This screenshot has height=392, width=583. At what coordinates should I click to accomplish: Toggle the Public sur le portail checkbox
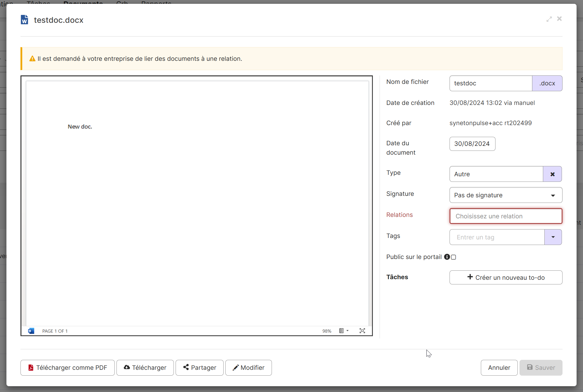coord(454,257)
